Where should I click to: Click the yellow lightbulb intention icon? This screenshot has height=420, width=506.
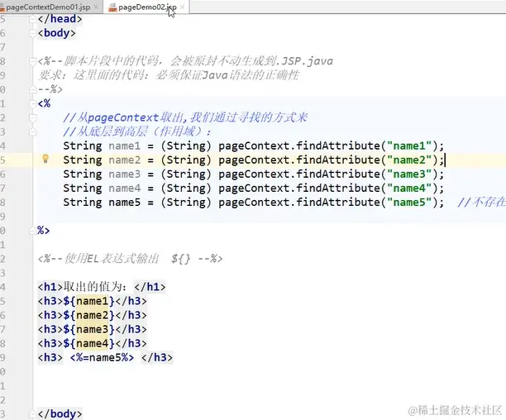click(45, 159)
